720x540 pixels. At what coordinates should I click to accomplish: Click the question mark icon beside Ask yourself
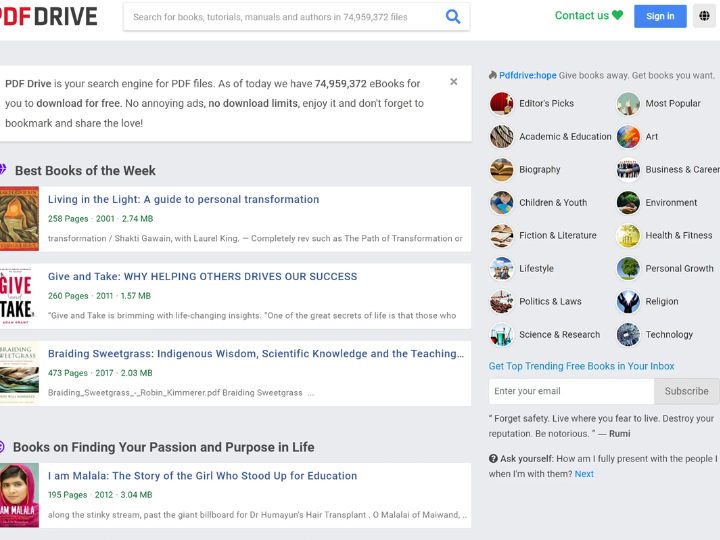coord(493,458)
